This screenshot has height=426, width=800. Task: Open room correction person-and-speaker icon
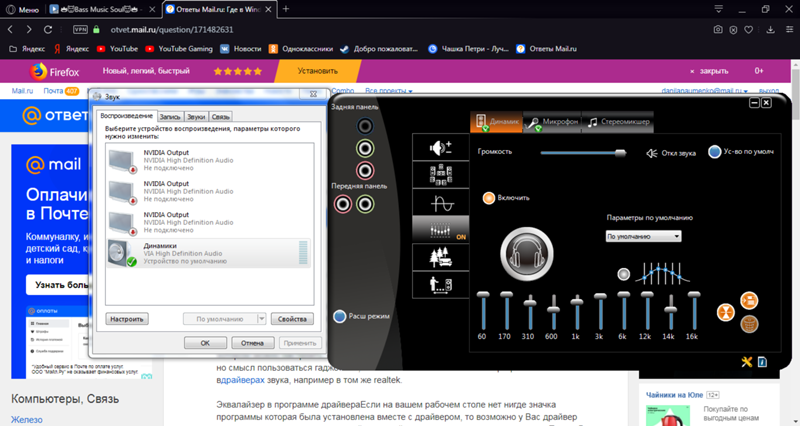(x=440, y=284)
